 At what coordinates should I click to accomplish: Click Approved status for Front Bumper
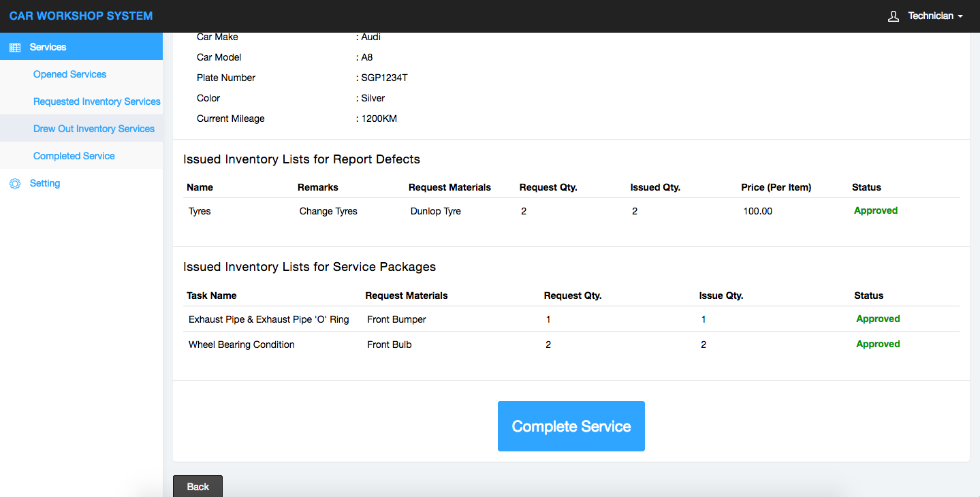pyautogui.click(x=878, y=319)
